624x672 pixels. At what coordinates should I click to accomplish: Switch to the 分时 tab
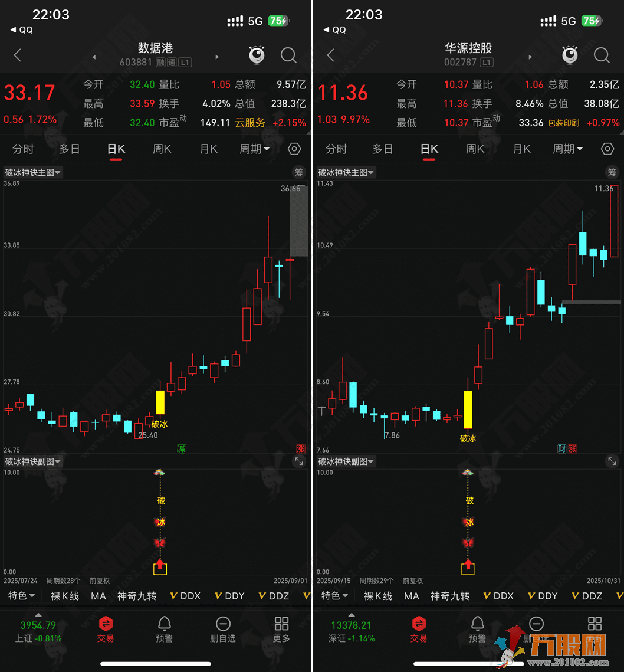point(23,149)
